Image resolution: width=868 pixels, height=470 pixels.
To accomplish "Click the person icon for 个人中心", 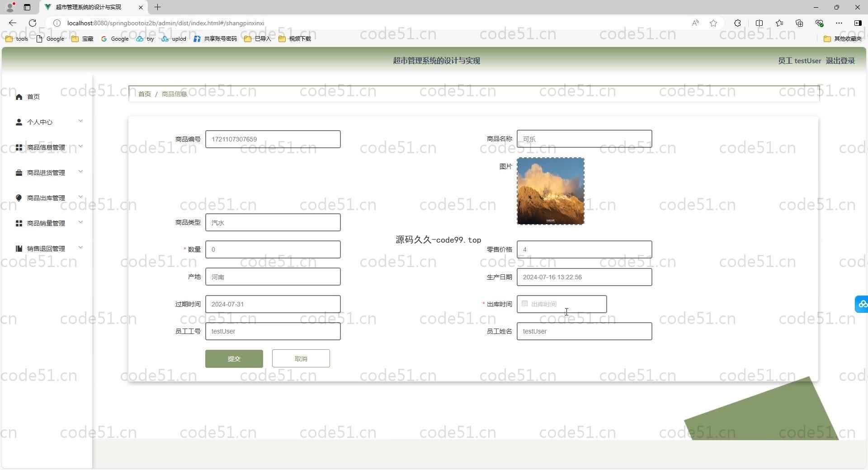I will [19, 122].
